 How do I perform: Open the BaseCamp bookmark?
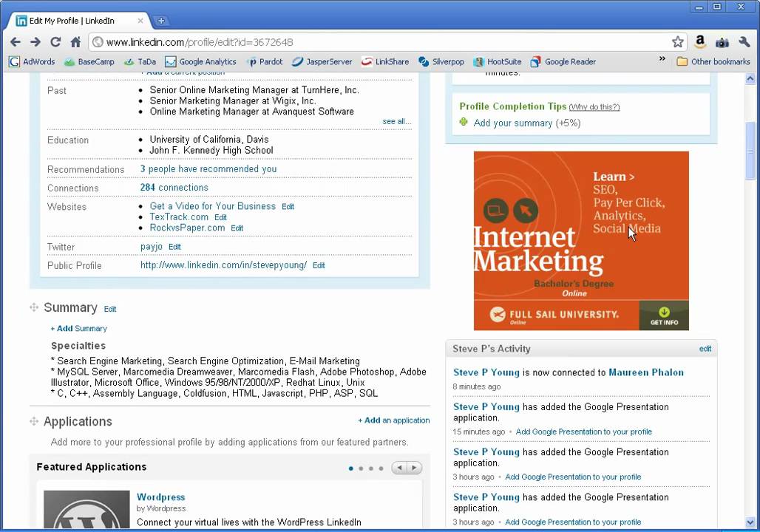(89, 61)
